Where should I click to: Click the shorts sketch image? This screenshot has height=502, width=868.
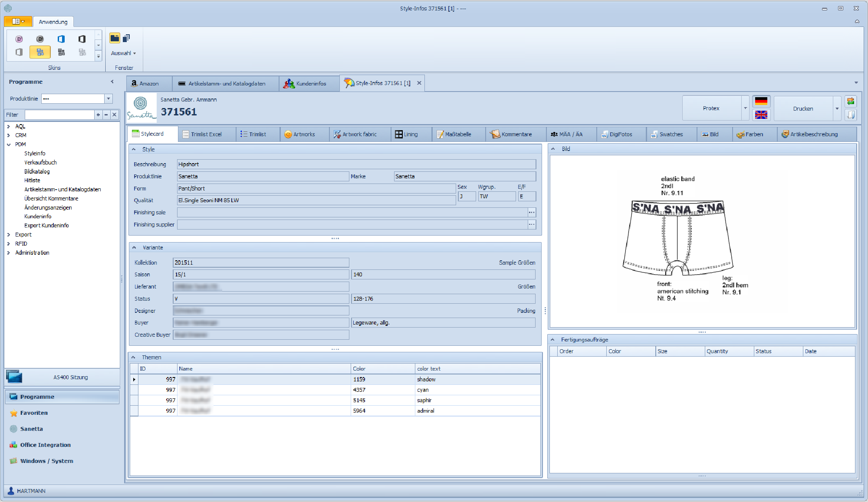pyautogui.click(x=678, y=238)
